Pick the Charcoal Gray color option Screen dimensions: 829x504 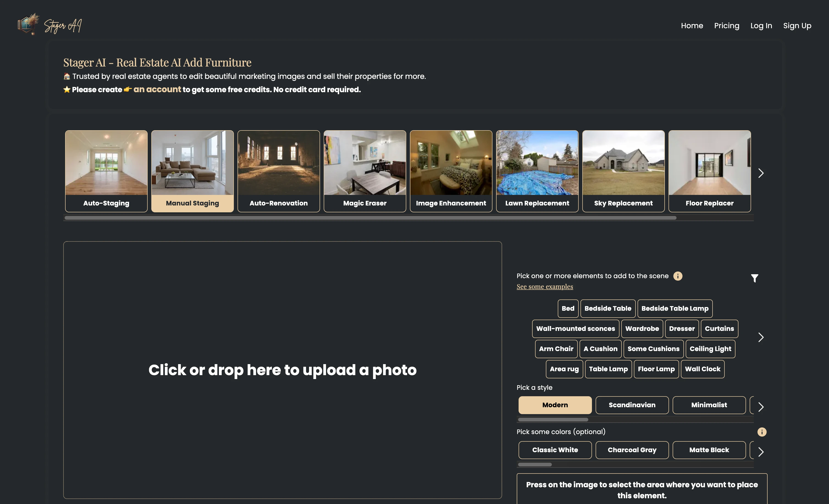pos(632,450)
